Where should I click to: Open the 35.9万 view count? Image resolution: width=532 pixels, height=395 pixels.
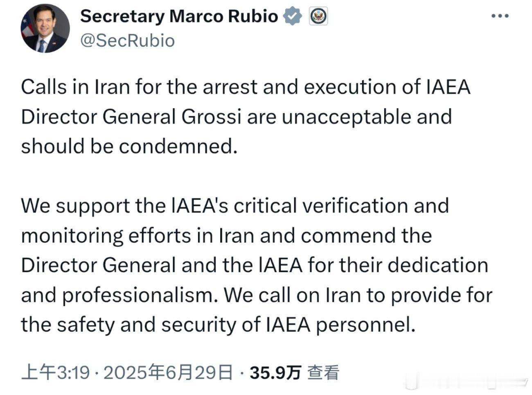click(275, 372)
